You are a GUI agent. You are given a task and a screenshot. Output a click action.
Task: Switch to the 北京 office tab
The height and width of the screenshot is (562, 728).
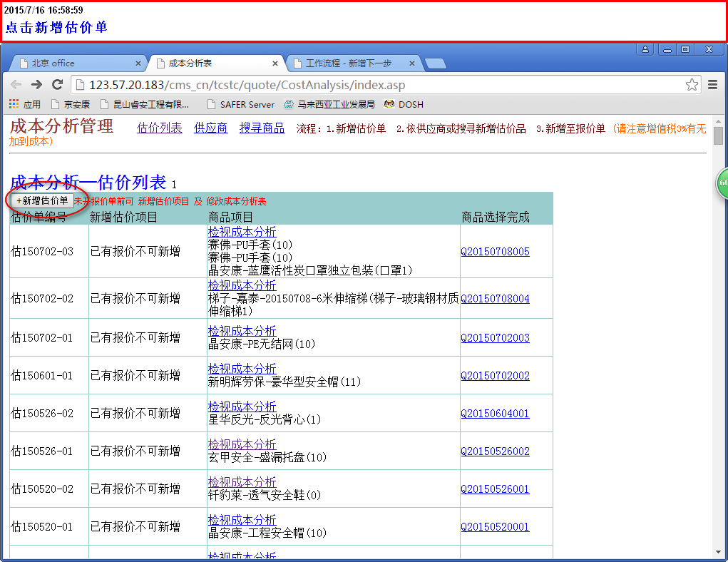click(x=71, y=63)
